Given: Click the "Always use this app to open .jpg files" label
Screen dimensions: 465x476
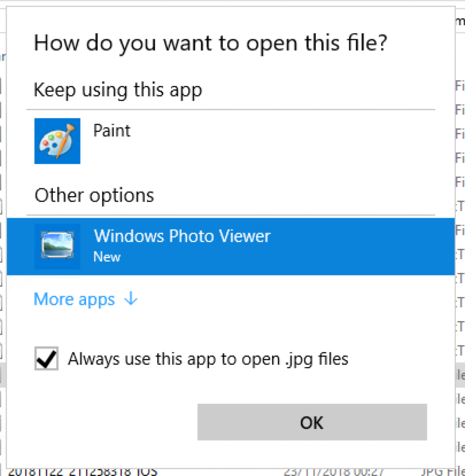Looking at the screenshot, I should [208, 359].
